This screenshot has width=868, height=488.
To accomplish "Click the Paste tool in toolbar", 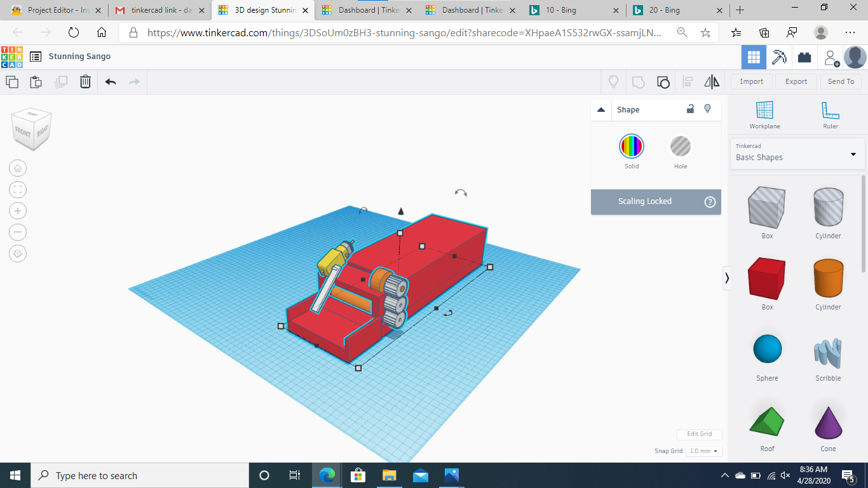I will (36, 81).
